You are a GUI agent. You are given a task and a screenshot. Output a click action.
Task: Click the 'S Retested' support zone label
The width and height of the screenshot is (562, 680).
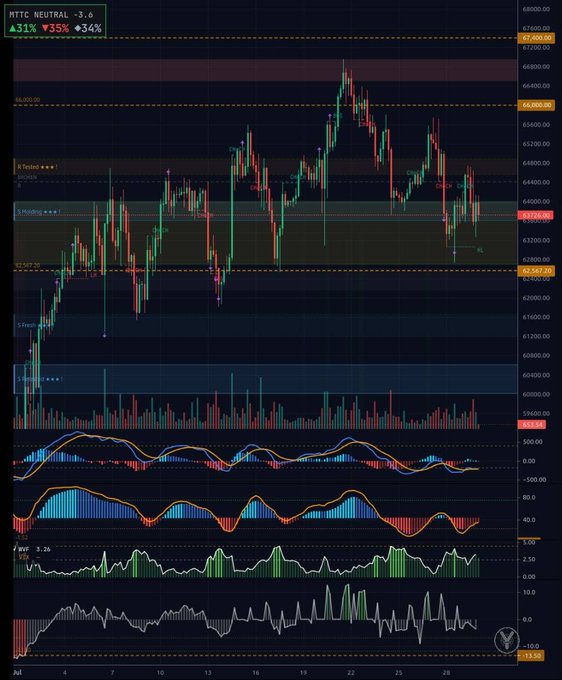pos(40,379)
